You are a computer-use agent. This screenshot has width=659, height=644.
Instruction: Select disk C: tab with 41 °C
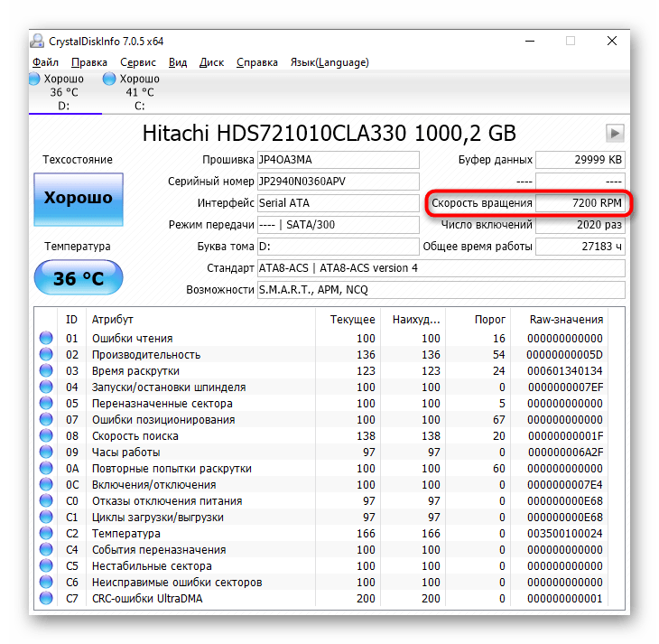click(x=140, y=92)
